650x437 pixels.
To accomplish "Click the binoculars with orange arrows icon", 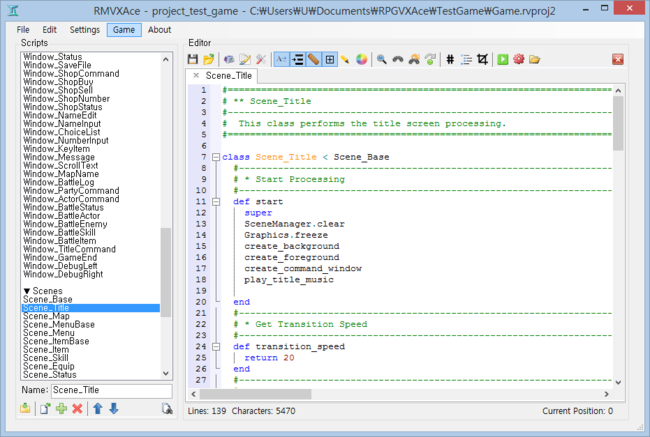I will pos(414,59).
